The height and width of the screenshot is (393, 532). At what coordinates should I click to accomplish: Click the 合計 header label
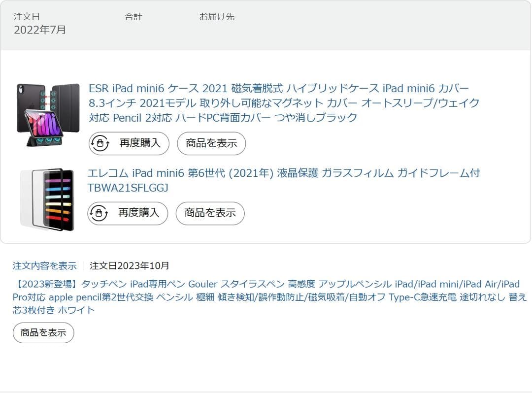(133, 17)
